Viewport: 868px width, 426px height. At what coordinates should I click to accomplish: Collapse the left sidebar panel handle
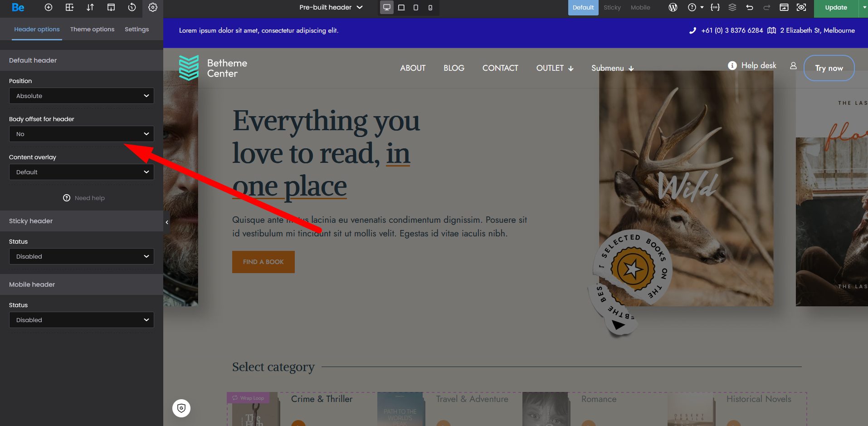[167, 222]
